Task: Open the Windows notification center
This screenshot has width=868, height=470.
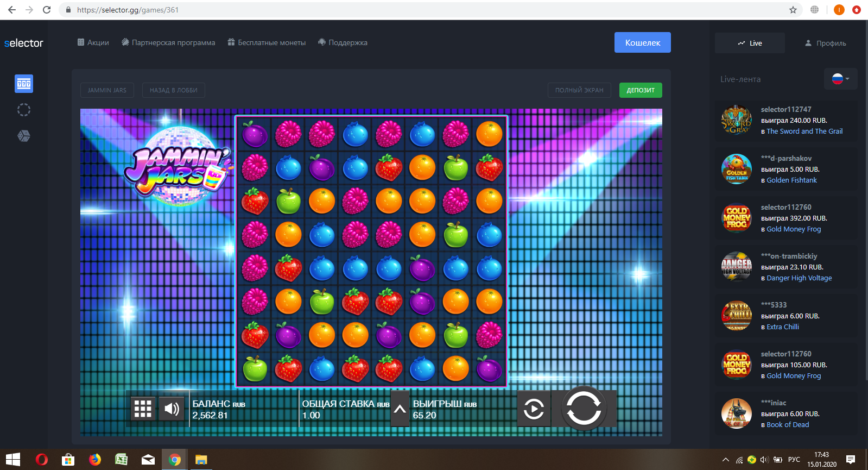Action: point(851,460)
